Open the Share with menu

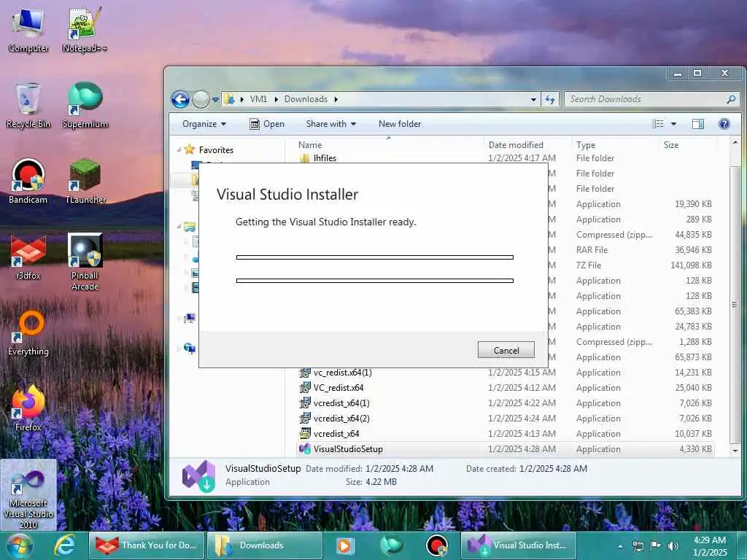[331, 124]
